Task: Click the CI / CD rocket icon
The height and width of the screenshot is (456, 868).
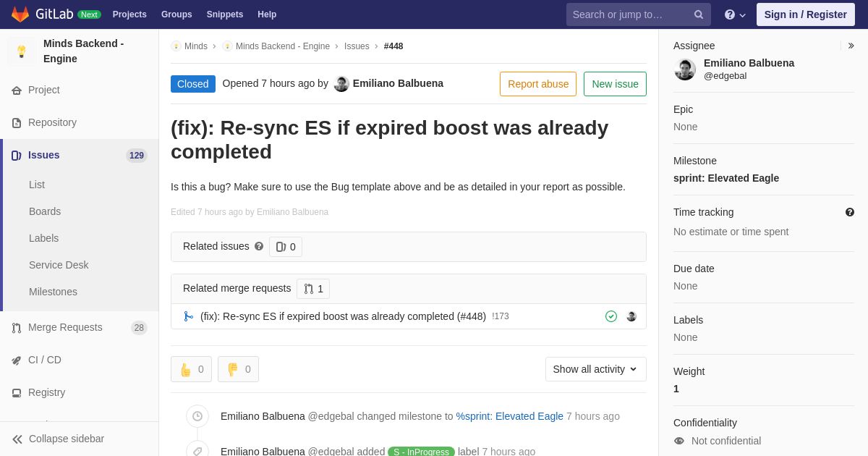Action: 17,360
